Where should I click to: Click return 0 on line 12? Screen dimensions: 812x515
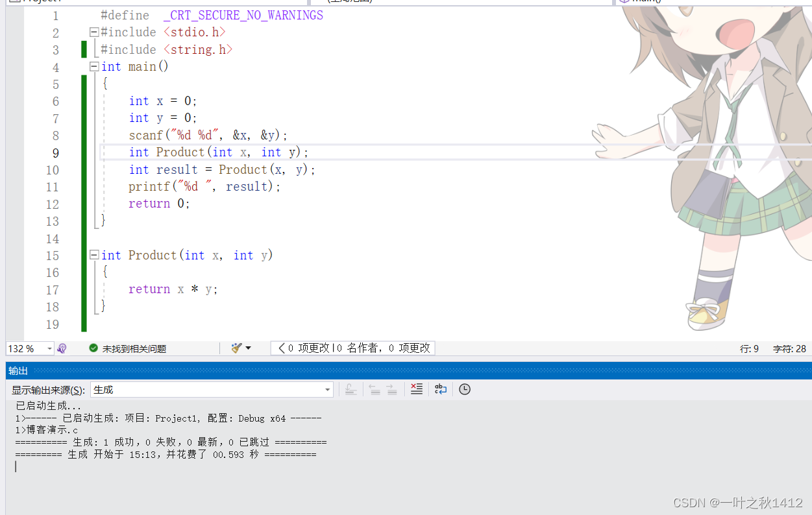point(159,203)
